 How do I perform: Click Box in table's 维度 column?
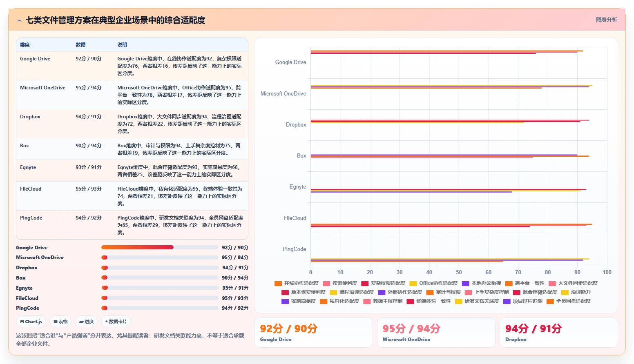(25, 146)
